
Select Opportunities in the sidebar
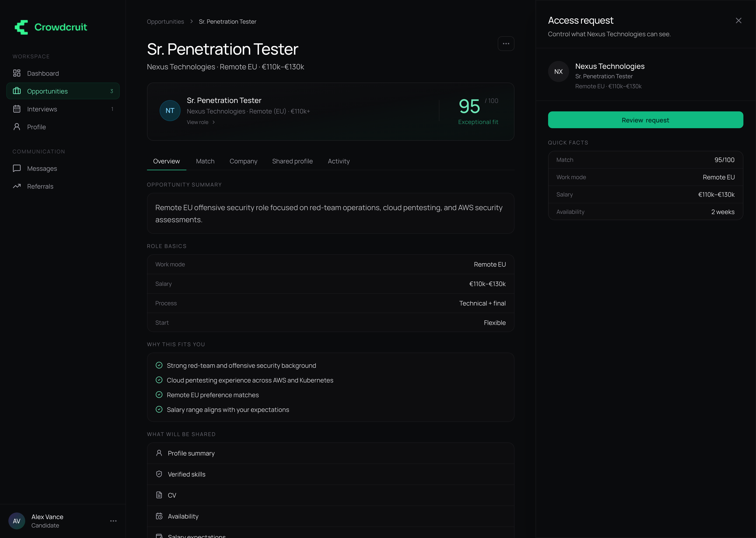63,91
